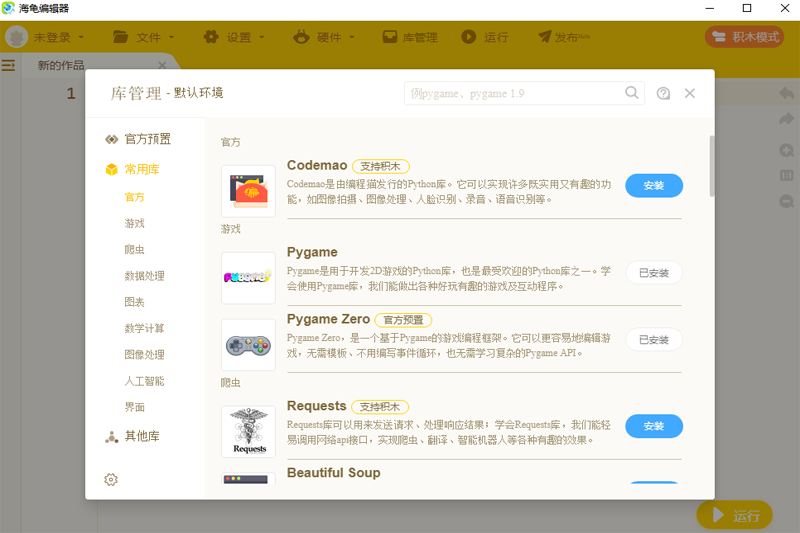
Task: Click the Codemao library thumbnail
Action: click(x=248, y=191)
